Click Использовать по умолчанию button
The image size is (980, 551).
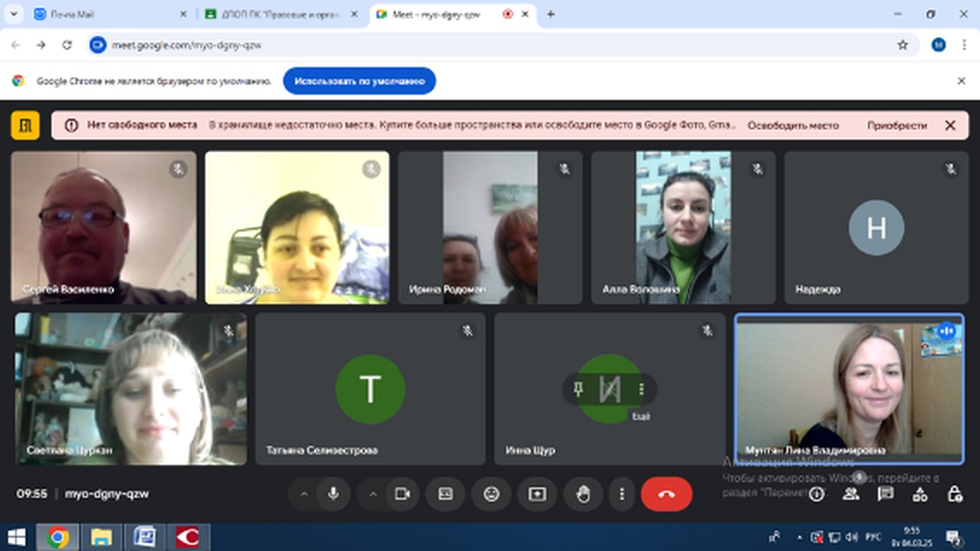tap(360, 81)
